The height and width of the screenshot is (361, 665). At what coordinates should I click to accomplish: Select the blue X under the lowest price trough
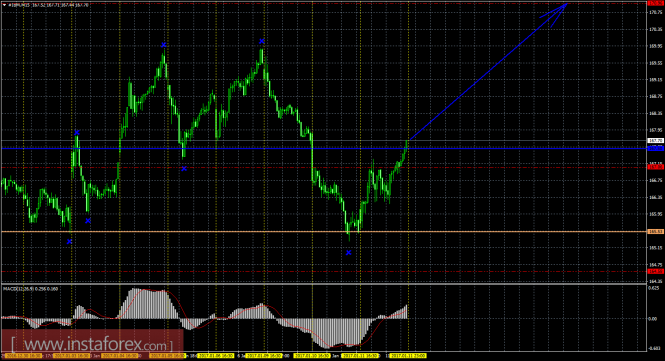coord(349,252)
